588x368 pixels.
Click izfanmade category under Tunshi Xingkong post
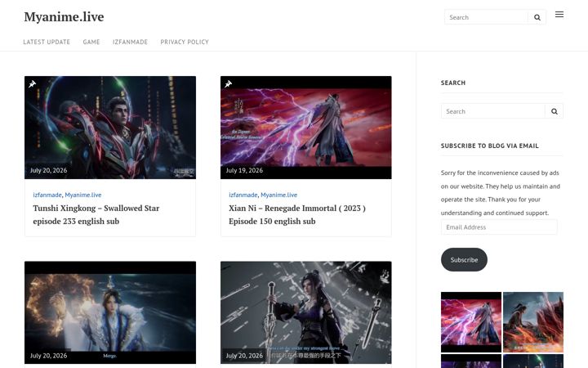tap(47, 195)
